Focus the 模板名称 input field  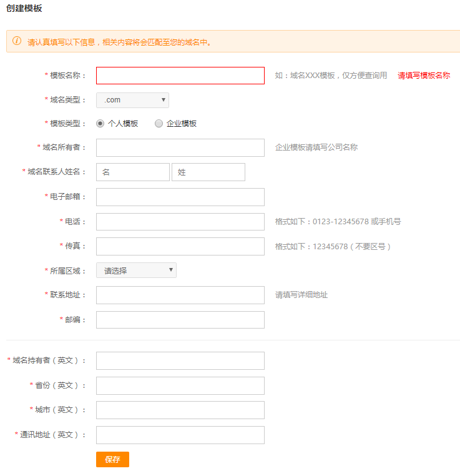tap(180, 76)
